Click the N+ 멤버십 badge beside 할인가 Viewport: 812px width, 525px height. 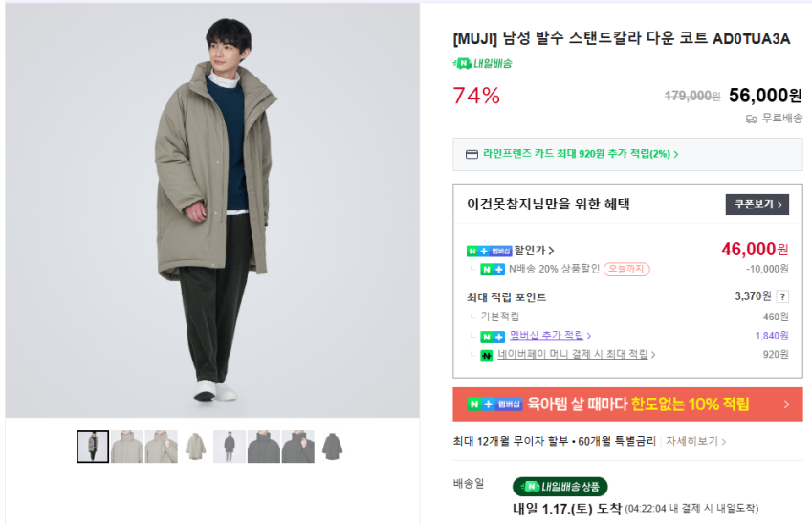coord(489,251)
